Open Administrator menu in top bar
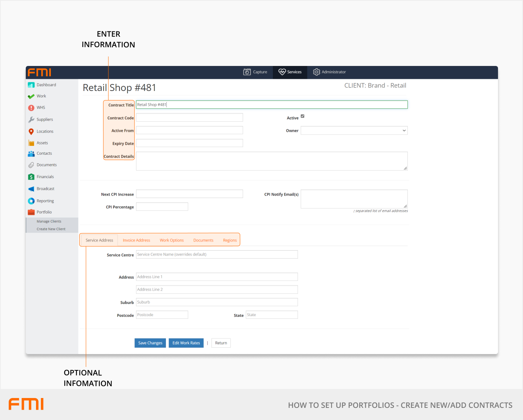Screen dimensions: 523x420 tap(329, 72)
